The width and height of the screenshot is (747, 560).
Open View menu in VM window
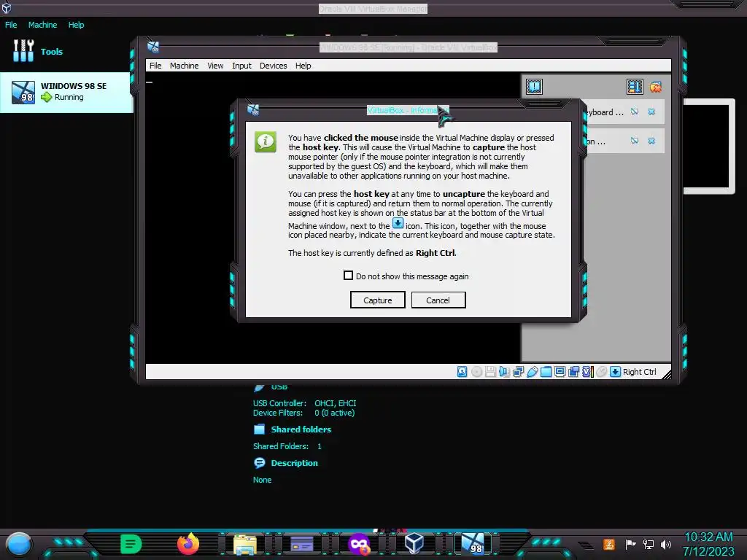click(215, 66)
